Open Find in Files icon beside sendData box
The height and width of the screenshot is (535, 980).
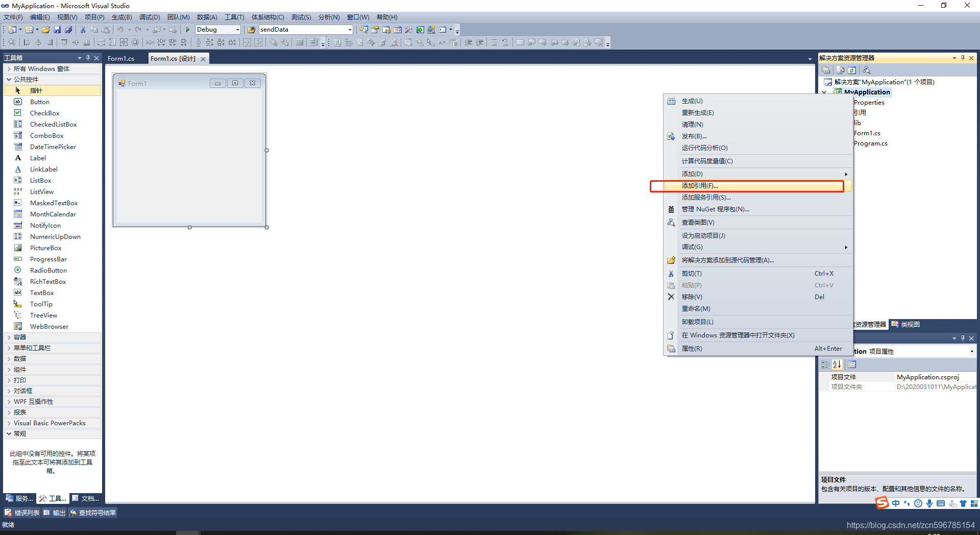pyautogui.click(x=251, y=30)
